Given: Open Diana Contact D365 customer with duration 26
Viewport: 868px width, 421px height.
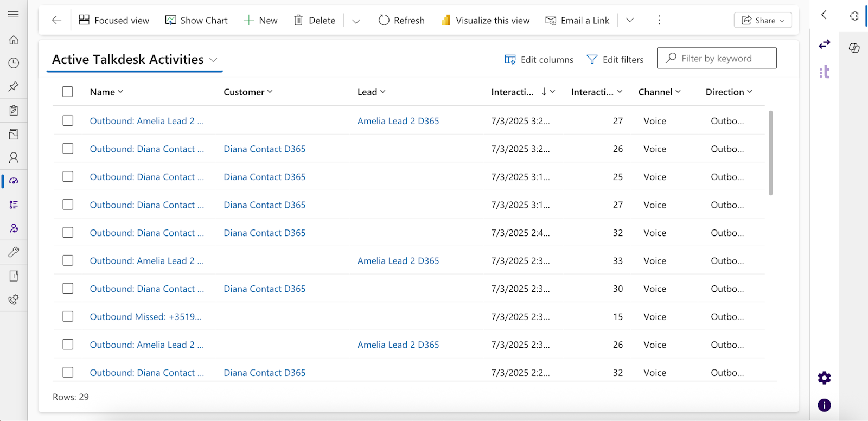Looking at the screenshot, I should point(265,149).
